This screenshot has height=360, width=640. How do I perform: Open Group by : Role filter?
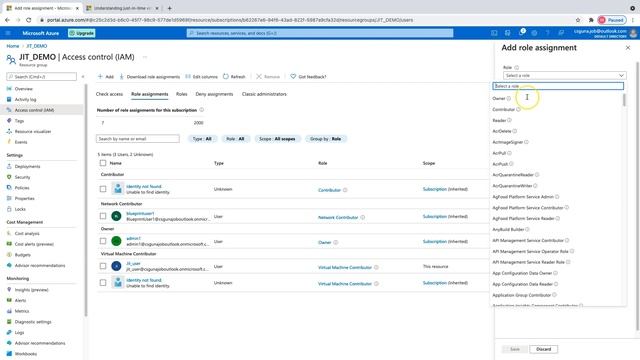point(325,139)
